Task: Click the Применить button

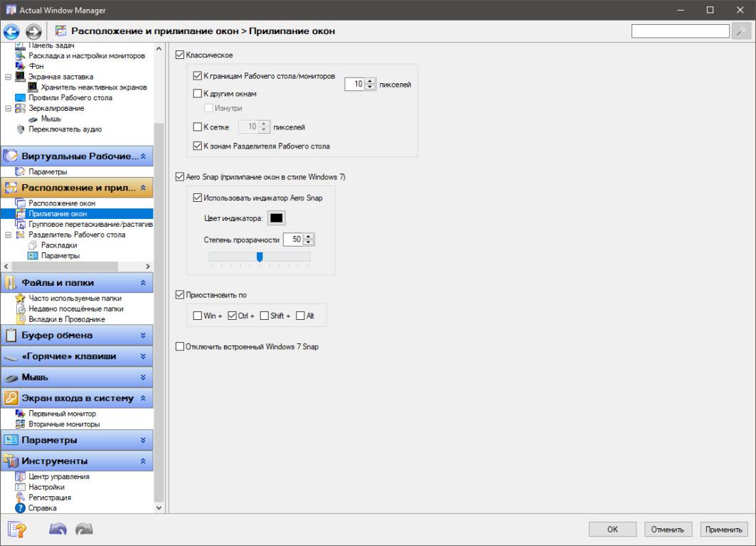Action: [x=724, y=529]
